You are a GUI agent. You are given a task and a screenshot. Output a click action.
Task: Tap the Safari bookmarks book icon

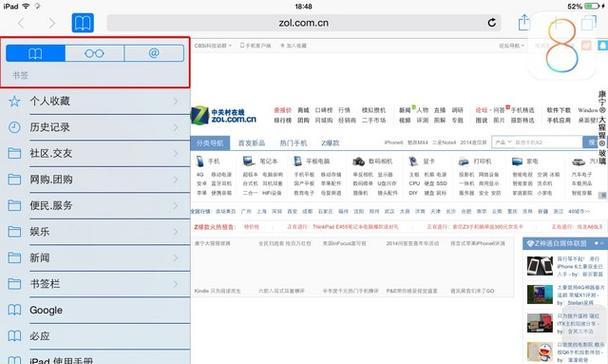tap(83, 23)
